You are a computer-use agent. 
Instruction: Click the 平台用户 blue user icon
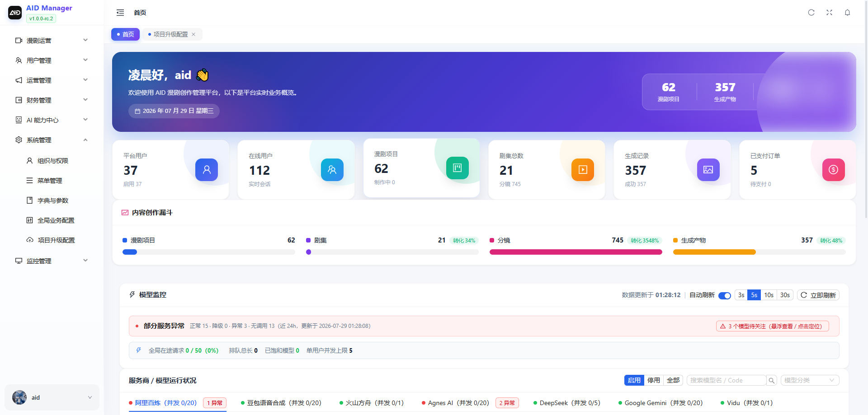[x=207, y=170]
